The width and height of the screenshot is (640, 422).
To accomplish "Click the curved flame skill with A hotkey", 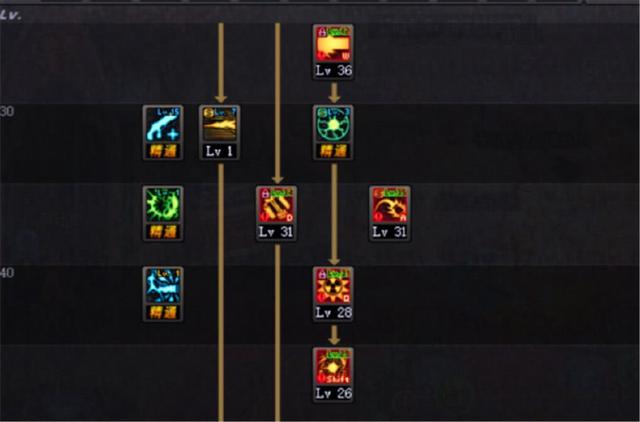I will pyautogui.click(x=390, y=205).
